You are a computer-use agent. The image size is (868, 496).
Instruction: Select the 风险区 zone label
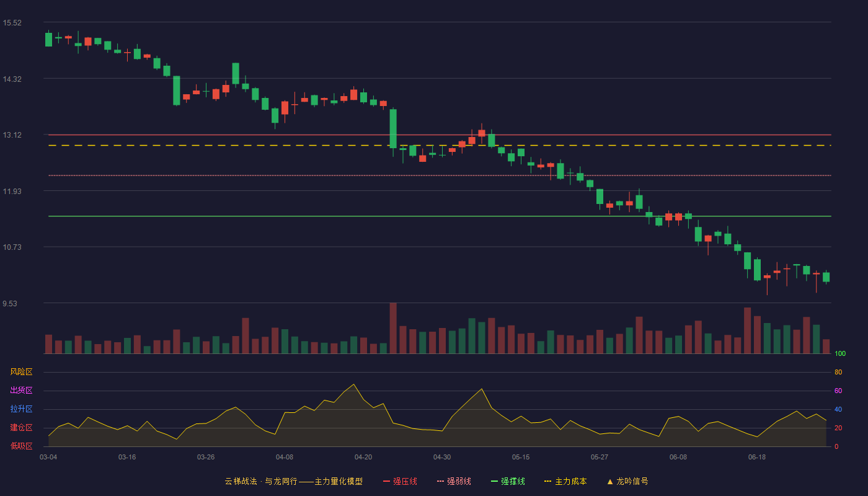click(x=21, y=372)
